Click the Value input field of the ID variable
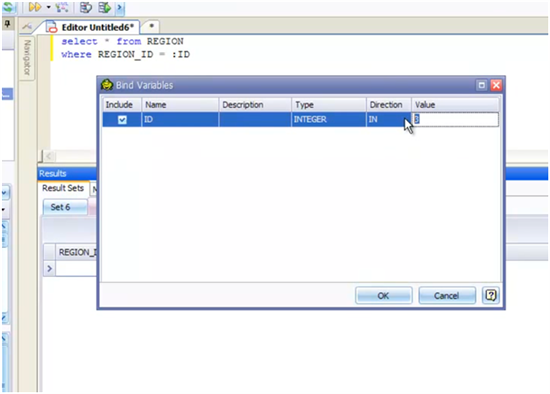550x394 pixels. [455, 120]
